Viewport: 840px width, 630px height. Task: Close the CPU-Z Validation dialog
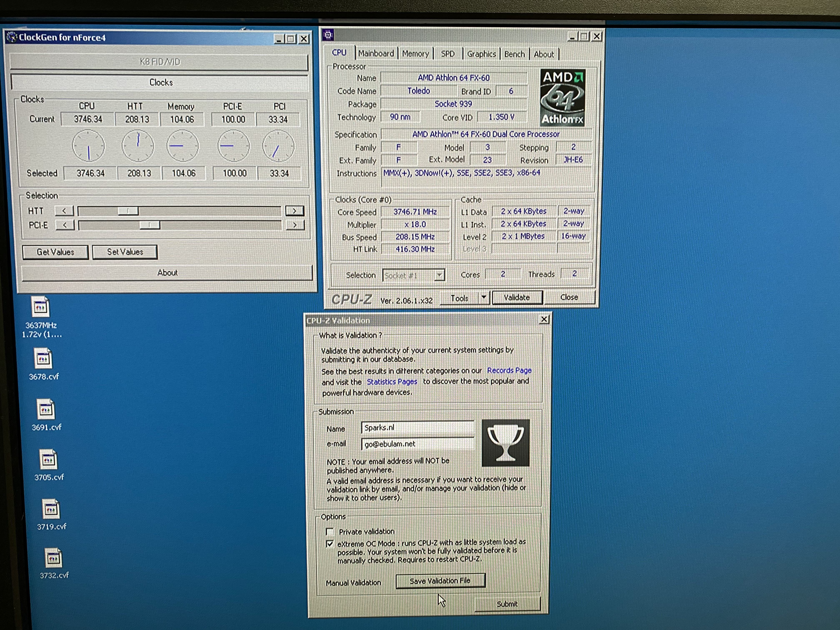(x=544, y=319)
